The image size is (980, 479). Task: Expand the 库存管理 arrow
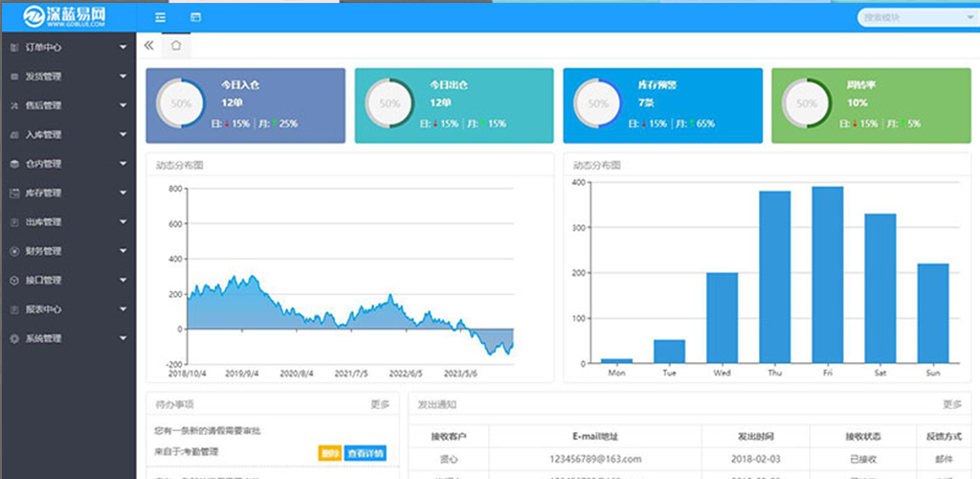click(x=123, y=193)
